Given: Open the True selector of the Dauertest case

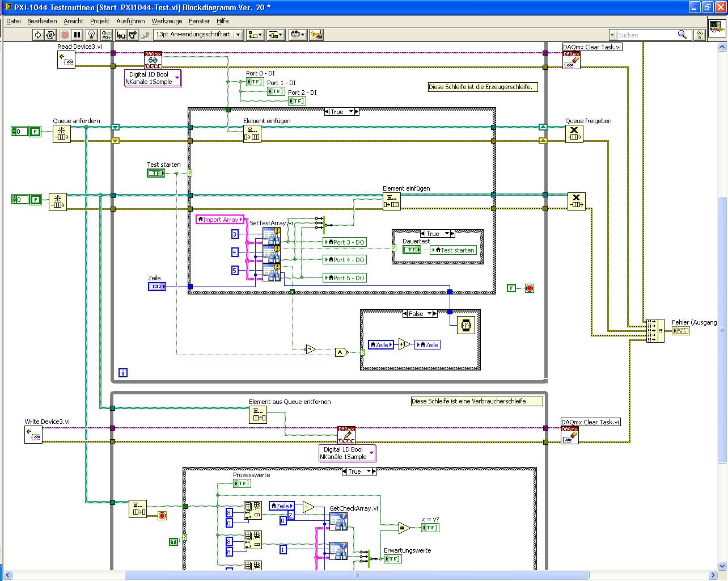Looking at the screenshot, I should 438,234.
